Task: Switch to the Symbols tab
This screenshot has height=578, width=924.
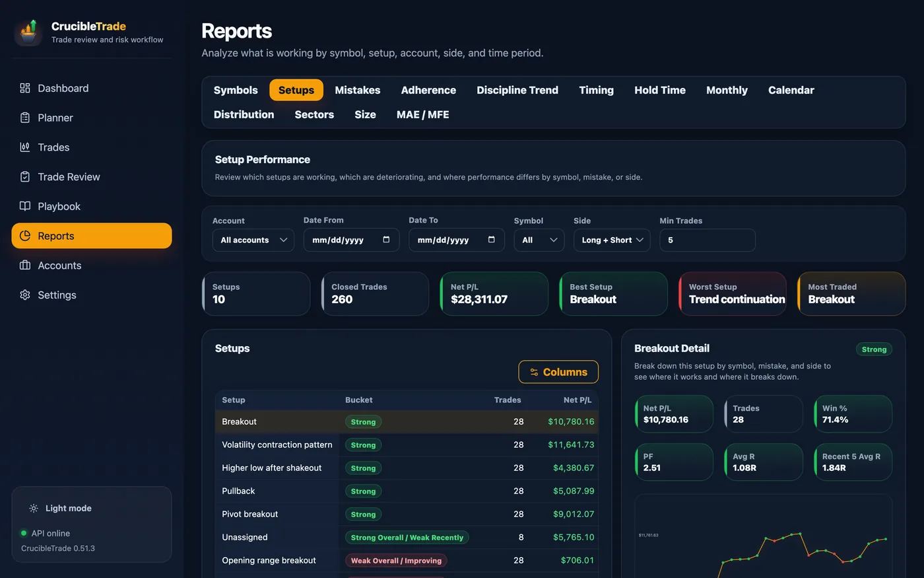Action: [x=236, y=90]
